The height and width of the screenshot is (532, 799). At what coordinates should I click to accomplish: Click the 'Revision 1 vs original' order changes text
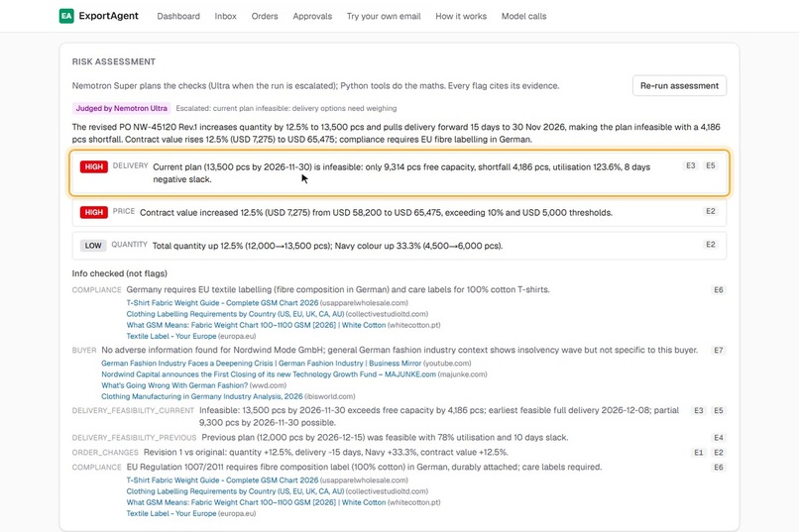click(x=325, y=452)
